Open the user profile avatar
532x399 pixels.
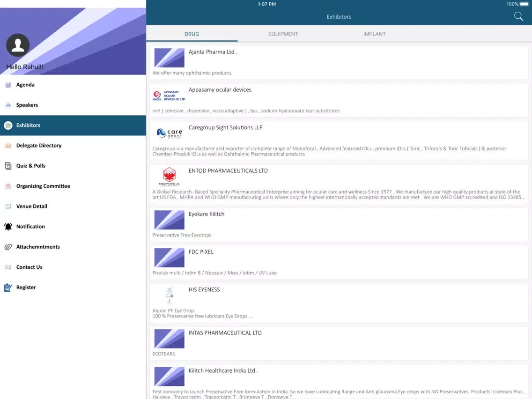click(x=18, y=45)
